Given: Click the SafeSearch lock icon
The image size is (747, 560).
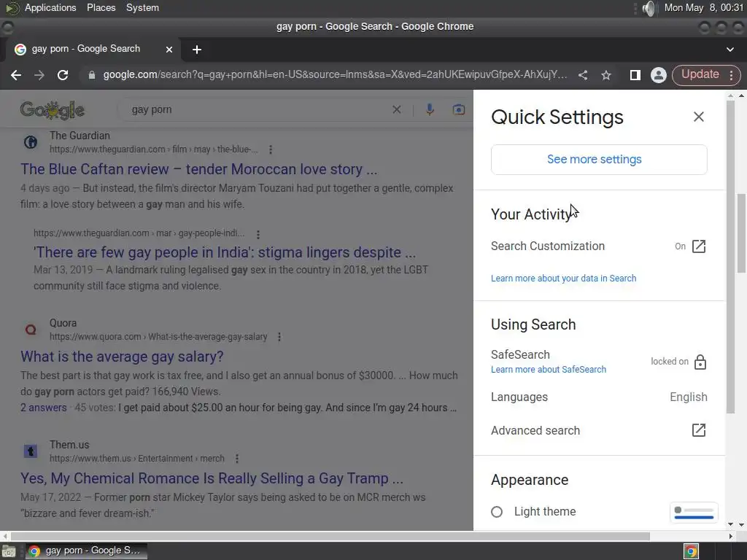Looking at the screenshot, I should coord(700,362).
